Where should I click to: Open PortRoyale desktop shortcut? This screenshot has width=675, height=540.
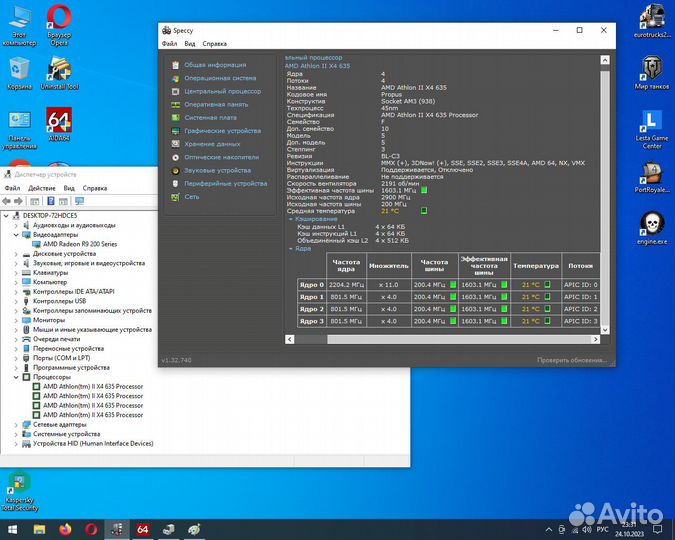tap(652, 177)
